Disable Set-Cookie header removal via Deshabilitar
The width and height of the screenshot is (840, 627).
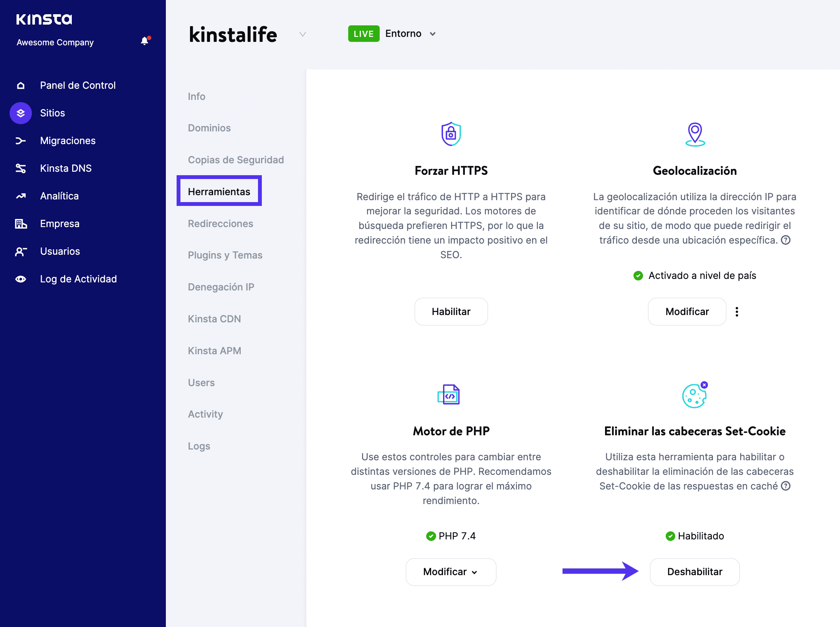tap(694, 572)
